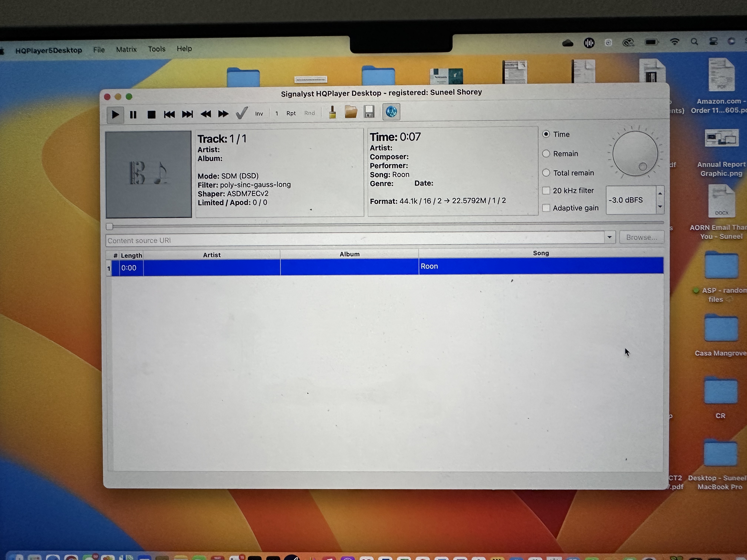Click the Filter poly-sinc-gauss-long text
The image size is (747, 560).
pos(244,185)
